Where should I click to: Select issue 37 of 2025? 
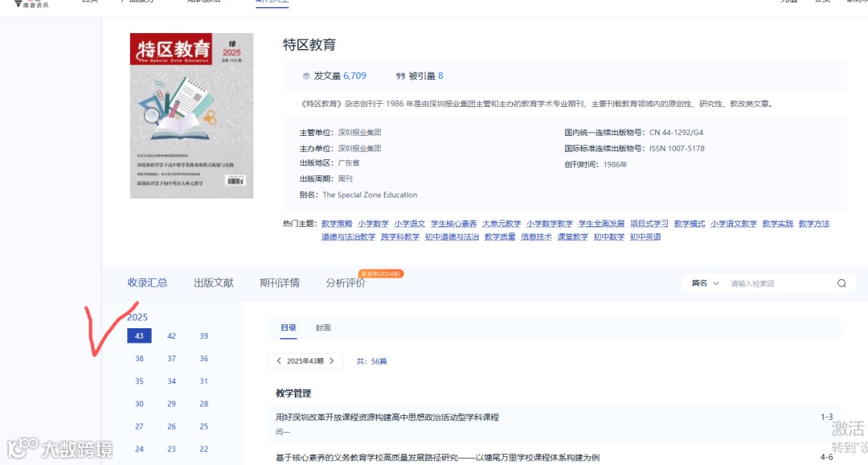click(x=172, y=359)
